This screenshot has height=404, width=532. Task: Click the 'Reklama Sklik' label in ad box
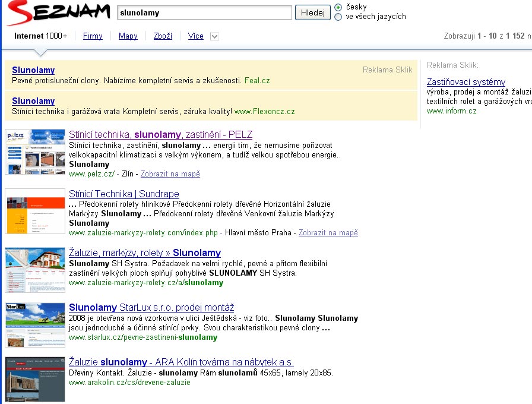[x=388, y=70]
